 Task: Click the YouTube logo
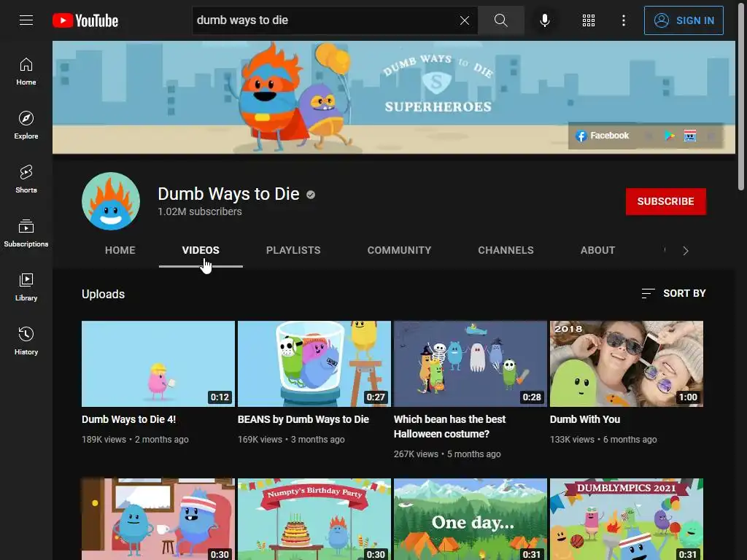click(x=85, y=20)
